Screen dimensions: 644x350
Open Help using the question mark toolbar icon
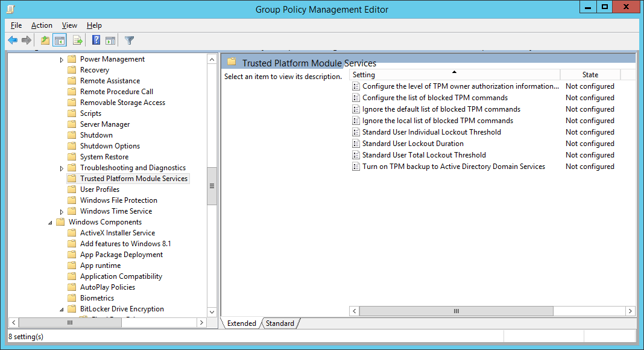coord(96,40)
